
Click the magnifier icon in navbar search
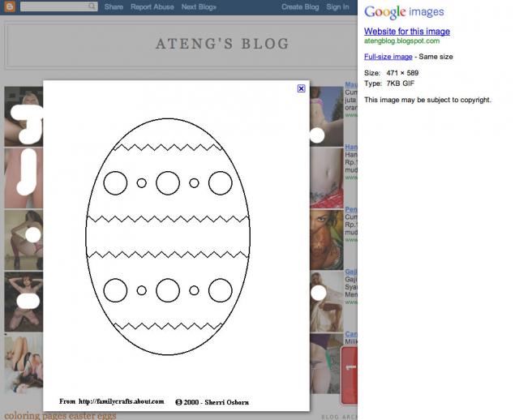tap(92, 6)
